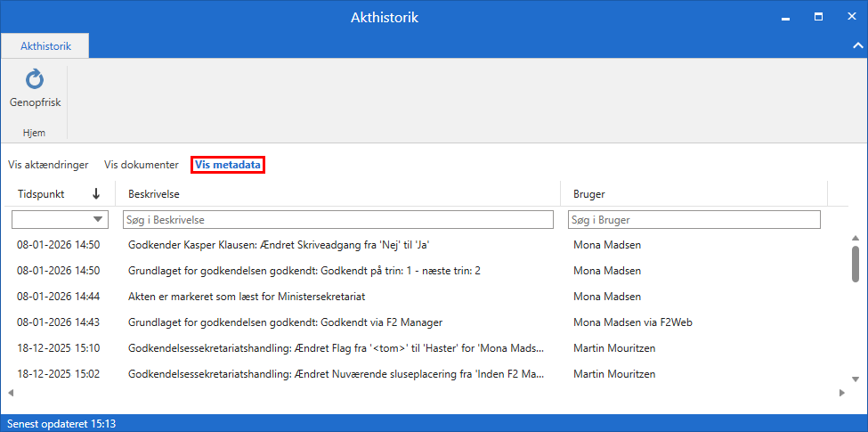Screen dimensions: 868x432
Task: Maximize the Akthistorik window
Action: pos(818,17)
